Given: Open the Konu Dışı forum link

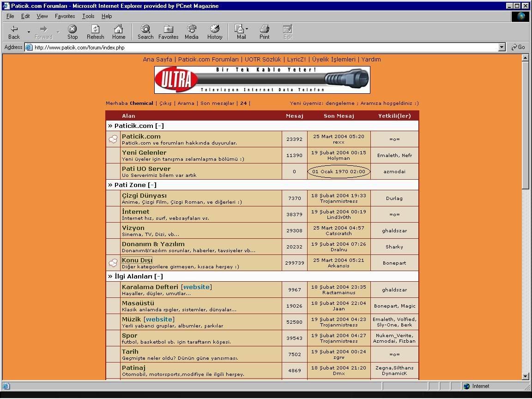Looking at the screenshot, I should 137,260.
